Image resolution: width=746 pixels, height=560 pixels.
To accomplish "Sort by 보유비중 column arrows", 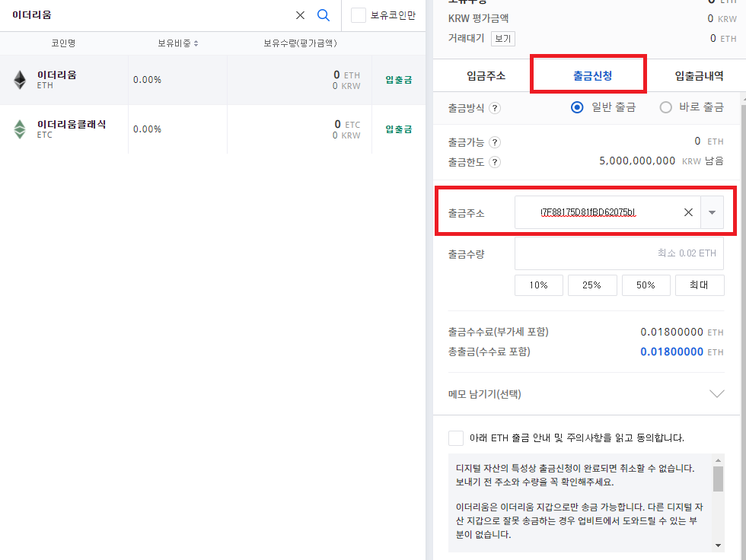I will pos(196,43).
